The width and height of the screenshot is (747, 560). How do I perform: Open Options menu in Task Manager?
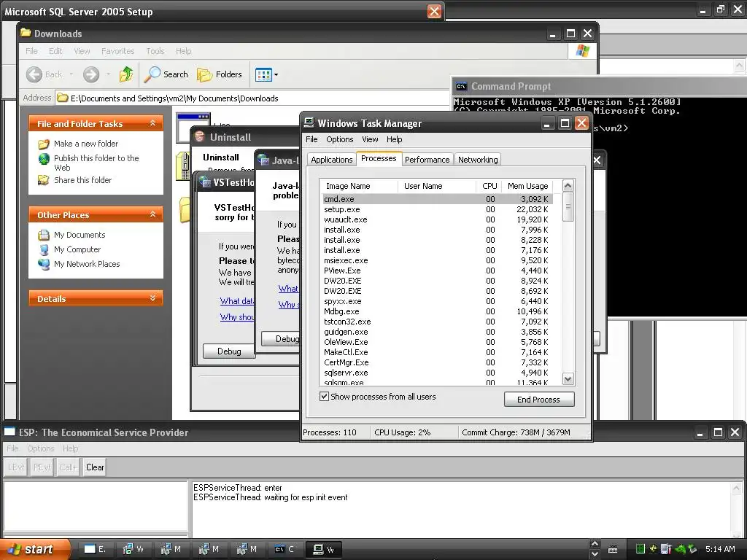[340, 139]
